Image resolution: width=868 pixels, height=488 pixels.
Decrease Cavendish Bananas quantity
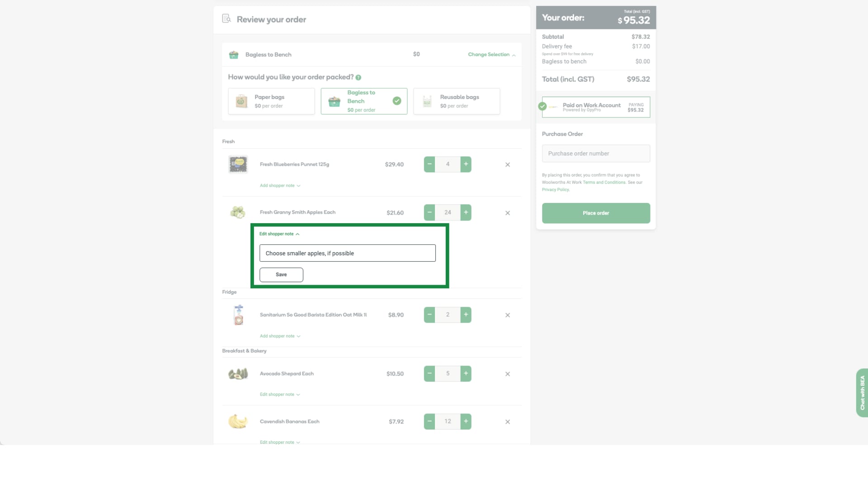tap(429, 422)
